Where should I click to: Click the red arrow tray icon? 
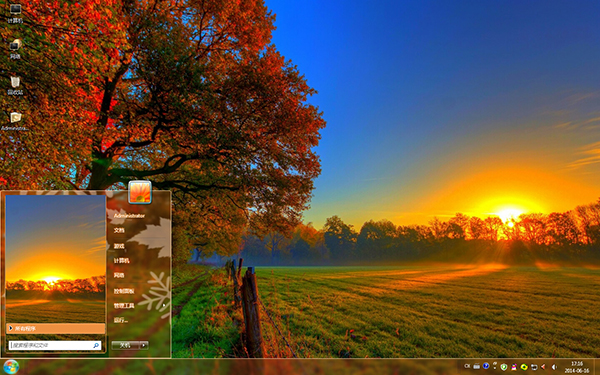[x=543, y=367]
